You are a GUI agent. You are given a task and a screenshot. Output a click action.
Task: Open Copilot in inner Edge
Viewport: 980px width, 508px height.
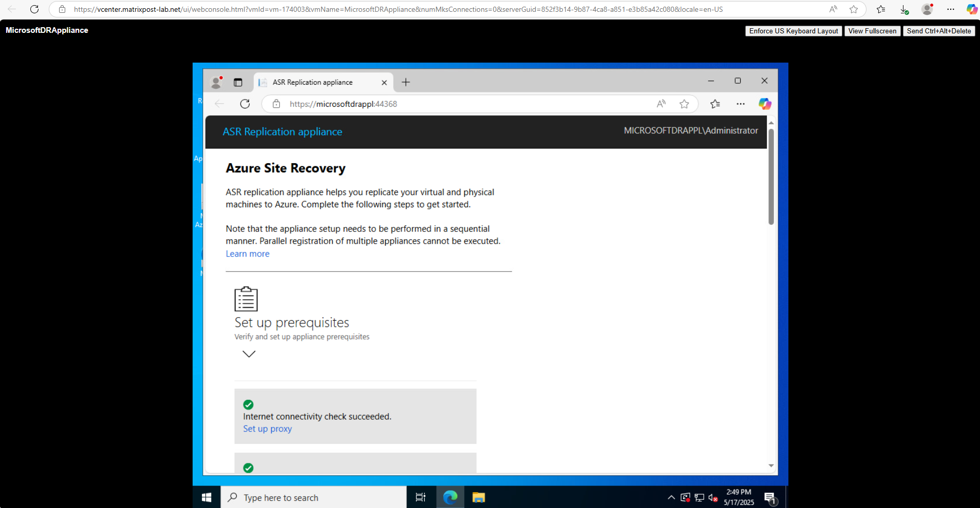point(765,104)
